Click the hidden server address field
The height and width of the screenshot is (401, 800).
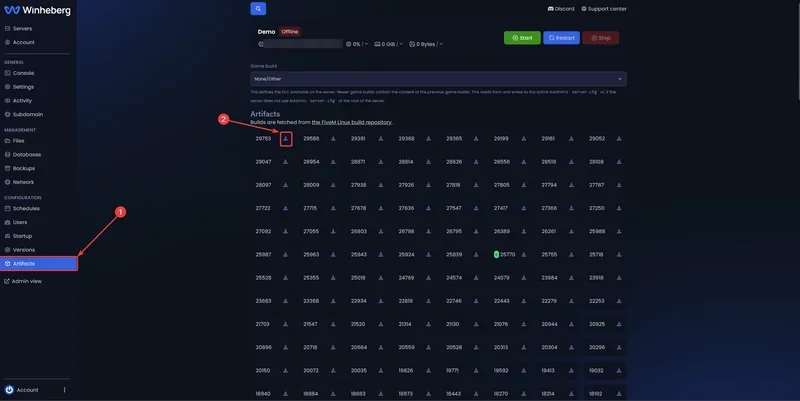point(303,44)
